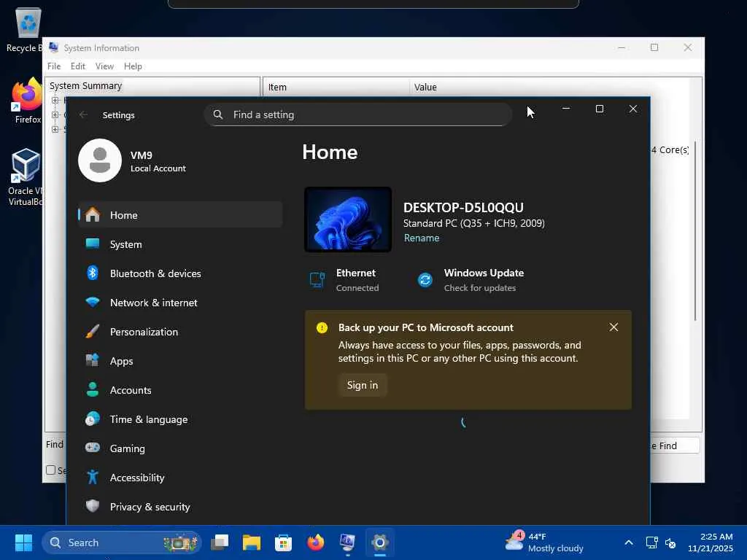Click the Settings gear taskbar icon

pos(379,542)
